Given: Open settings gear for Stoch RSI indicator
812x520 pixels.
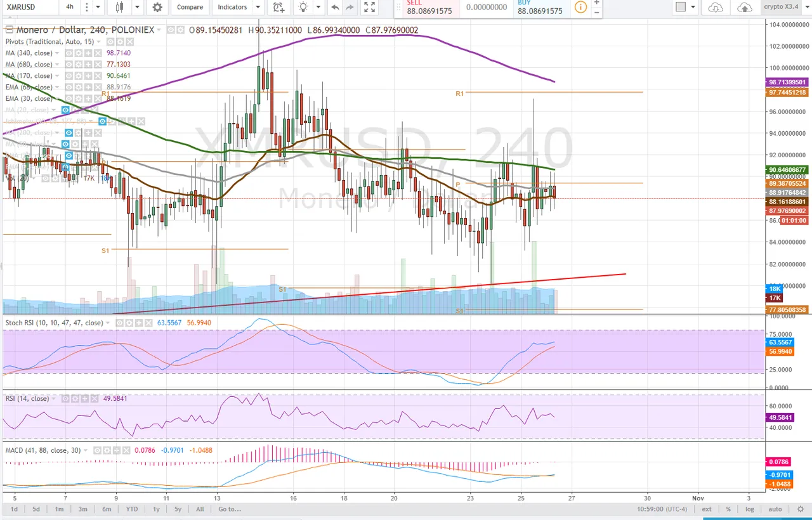Looking at the screenshot, I should coord(129,323).
